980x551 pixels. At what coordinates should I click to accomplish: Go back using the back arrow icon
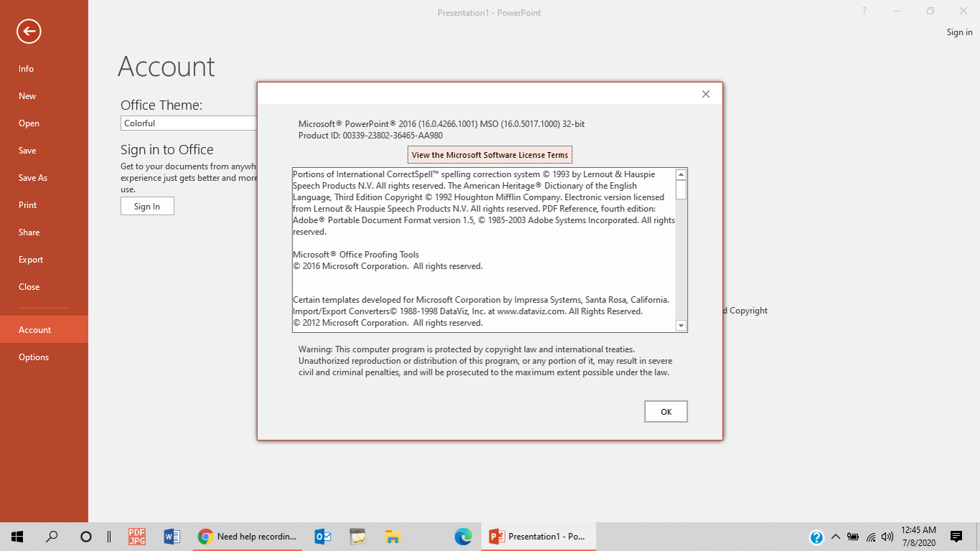coord(29,31)
